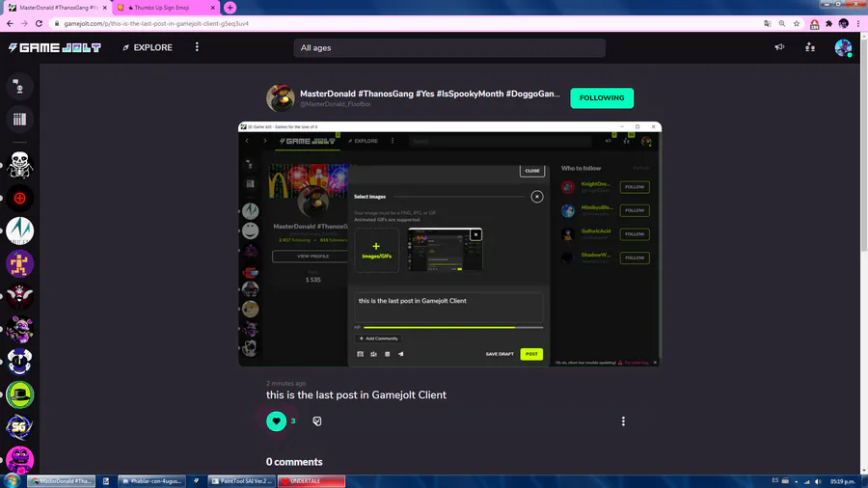Screen dimensions: 868x488
Task: Switch to UNDERTALE taskbar item
Action: click(x=312, y=481)
